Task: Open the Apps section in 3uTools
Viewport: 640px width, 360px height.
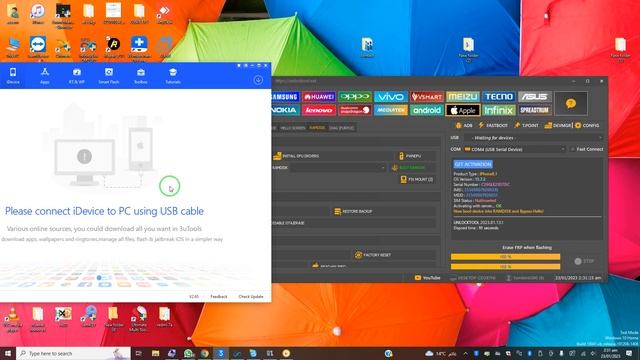Action: tap(45, 76)
